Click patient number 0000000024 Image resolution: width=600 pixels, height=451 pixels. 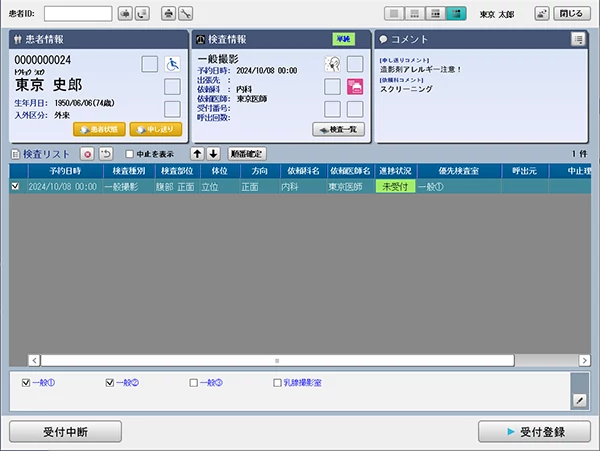tap(42, 60)
